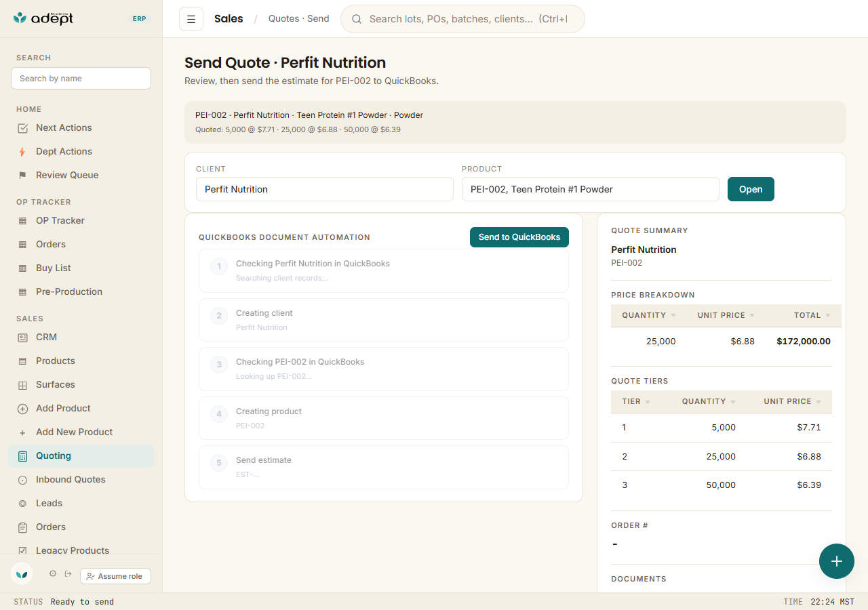Screen dimensions: 868x610
Task: Click the Perfit Nutrition name in Quote Summary
Action: (x=644, y=249)
